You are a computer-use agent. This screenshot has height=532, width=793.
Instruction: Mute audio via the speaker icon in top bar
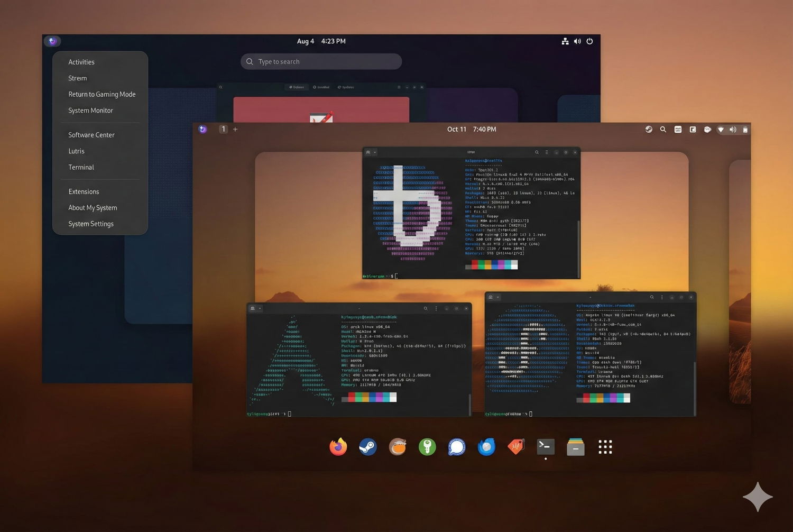coord(733,129)
